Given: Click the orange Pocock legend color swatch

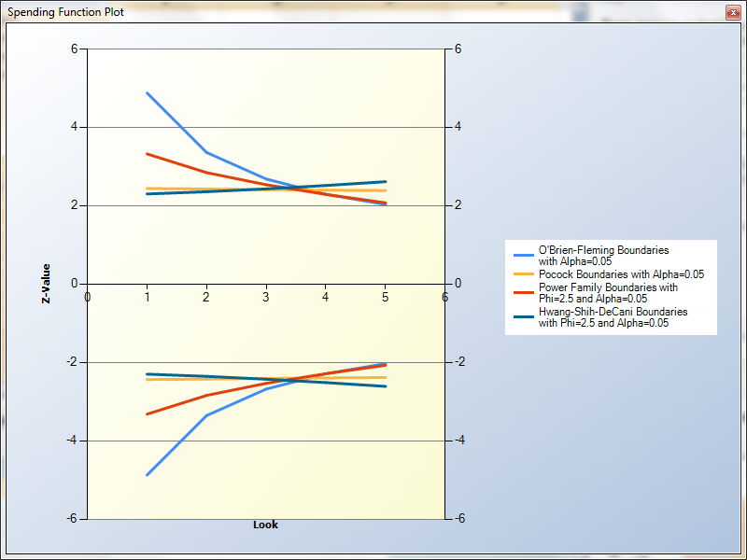Looking at the screenshot, I should click(x=524, y=275).
